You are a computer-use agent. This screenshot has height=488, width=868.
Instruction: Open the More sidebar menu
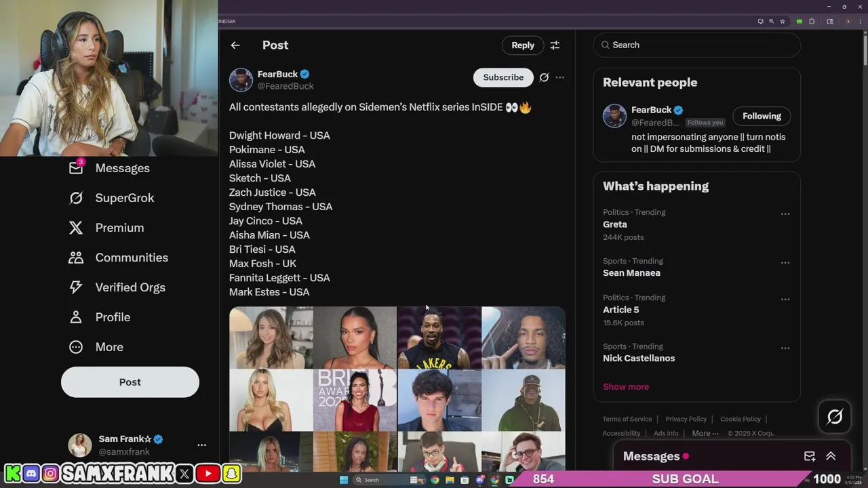96,347
